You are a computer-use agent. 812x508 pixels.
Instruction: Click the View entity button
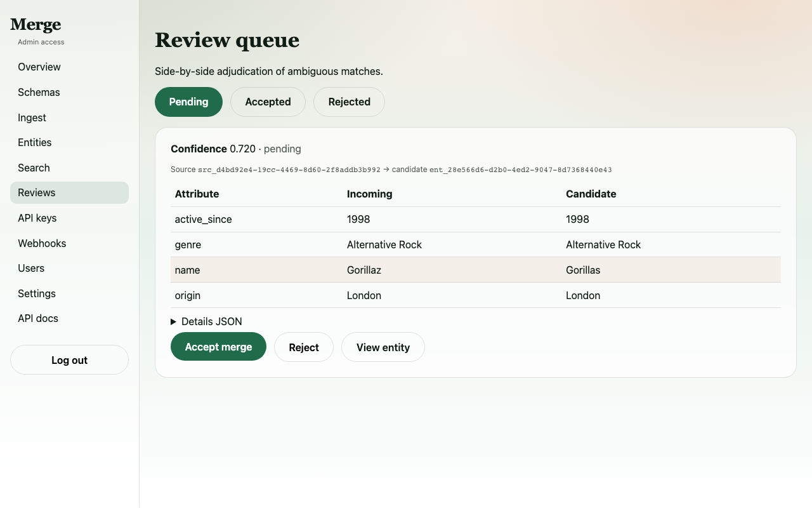tap(383, 347)
